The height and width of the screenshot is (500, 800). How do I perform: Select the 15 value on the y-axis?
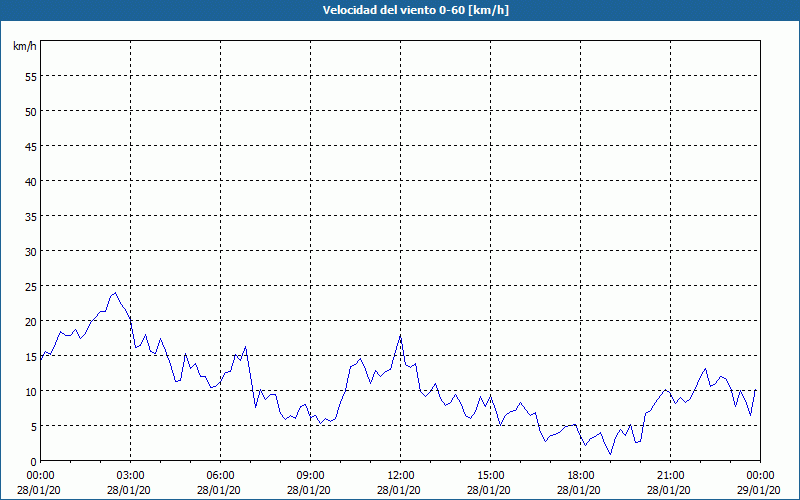[x=31, y=356]
